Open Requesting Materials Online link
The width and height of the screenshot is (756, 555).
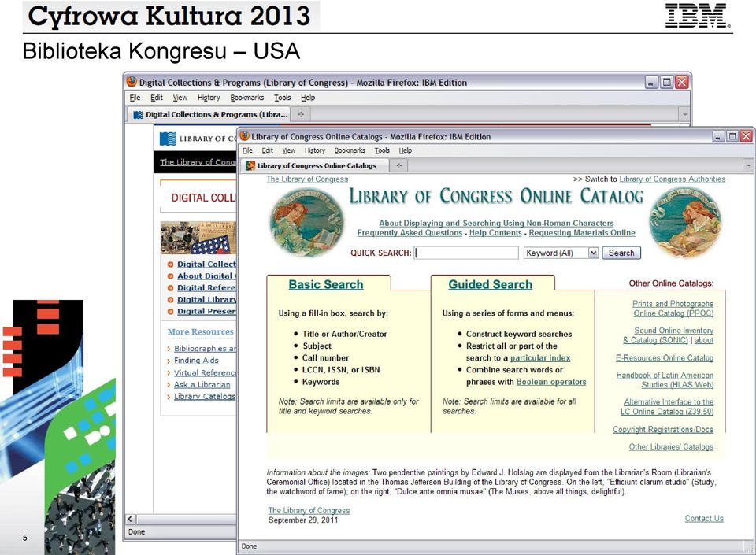582,233
